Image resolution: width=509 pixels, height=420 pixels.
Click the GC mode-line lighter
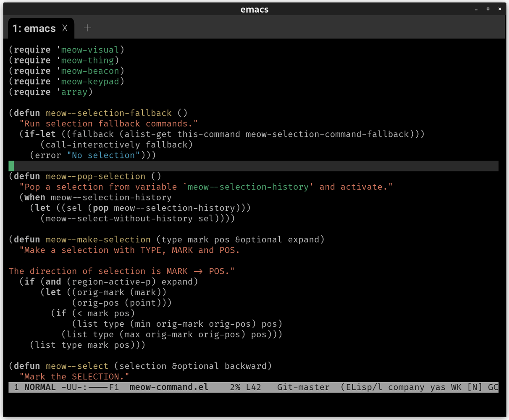(494, 387)
